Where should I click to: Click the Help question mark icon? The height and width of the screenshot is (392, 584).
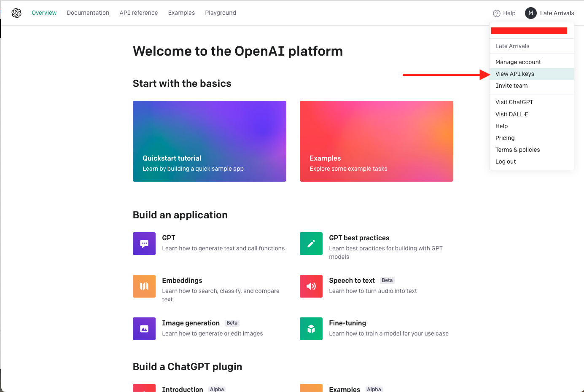(497, 13)
